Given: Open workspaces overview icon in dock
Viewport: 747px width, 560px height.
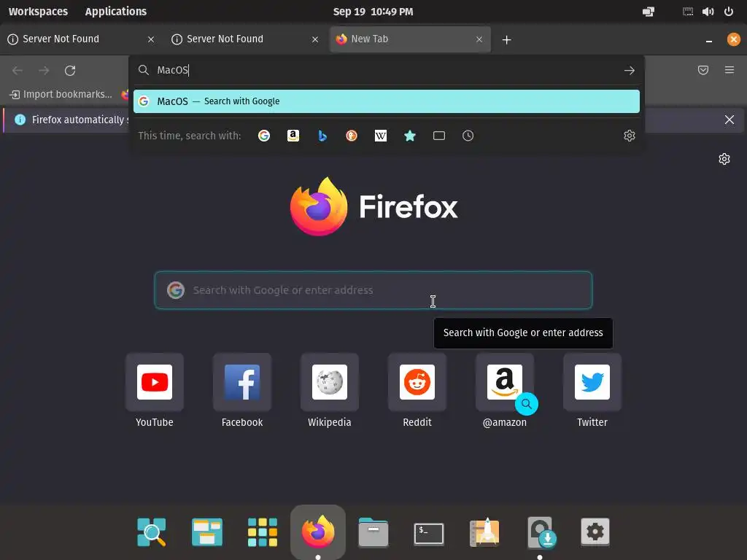Looking at the screenshot, I should pyautogui.click(x=206, y=532).
